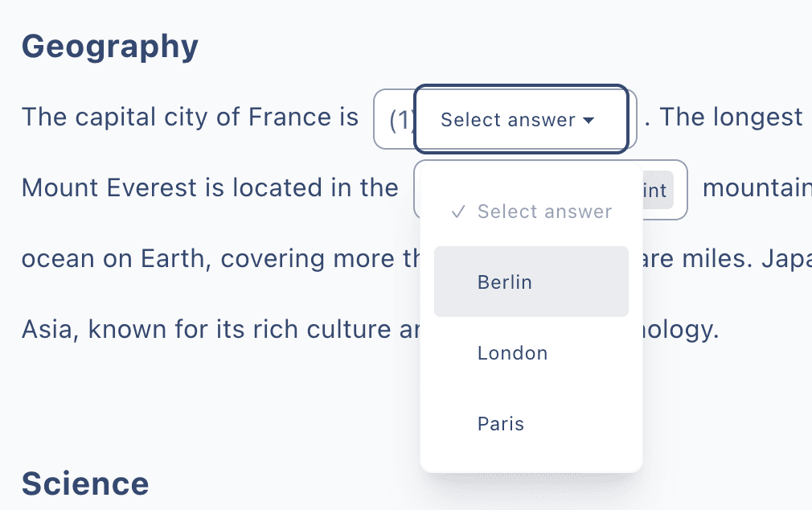Select the current Select answer placeholder entry
Screen dimensions: 812x510
pos(531,212)
